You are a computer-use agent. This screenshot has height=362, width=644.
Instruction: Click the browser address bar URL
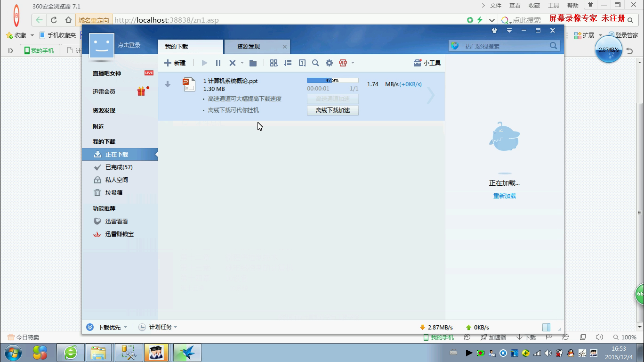(x=167, y=20)
